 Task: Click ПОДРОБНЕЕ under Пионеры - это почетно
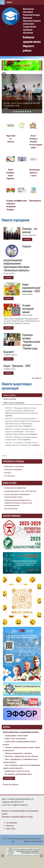pyautogui.click(x=27, y=239)
